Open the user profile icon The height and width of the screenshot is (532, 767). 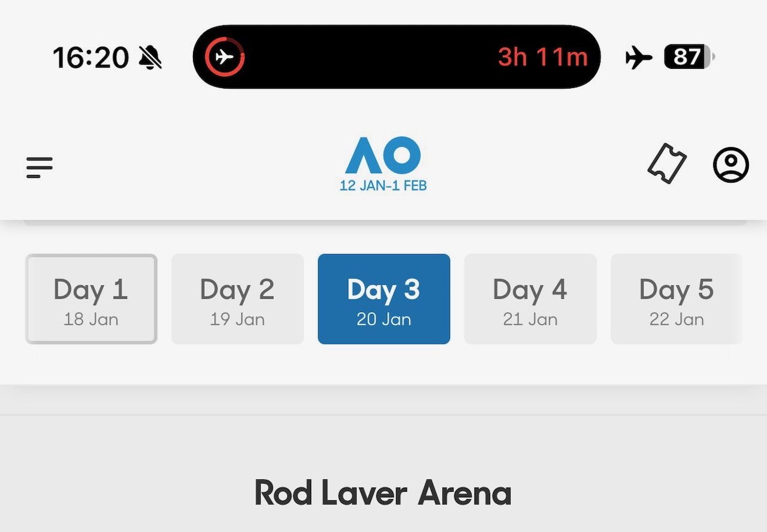[730, 165]
